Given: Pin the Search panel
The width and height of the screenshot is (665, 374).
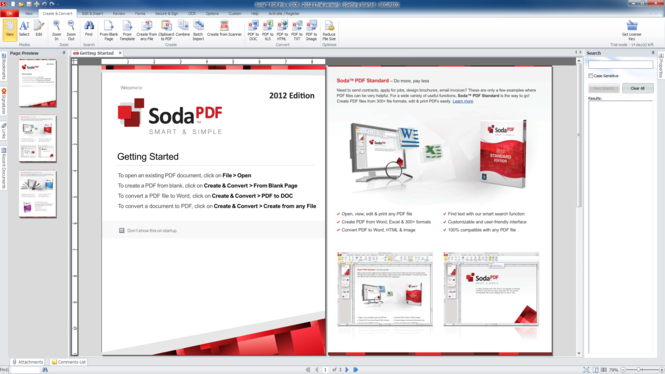Looking at the screenshot, I should click(x=653, y=53).
